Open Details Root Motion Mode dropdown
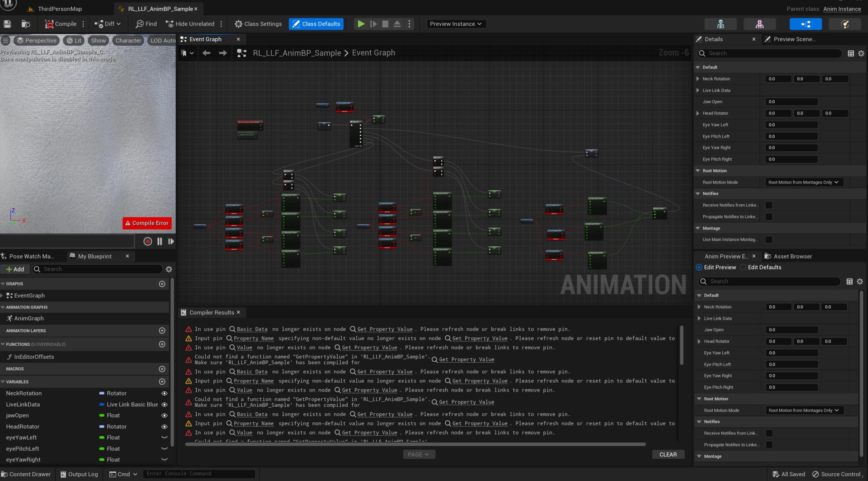Image resolution: width=868 pixels, height=481 pixels. (804, 182)
